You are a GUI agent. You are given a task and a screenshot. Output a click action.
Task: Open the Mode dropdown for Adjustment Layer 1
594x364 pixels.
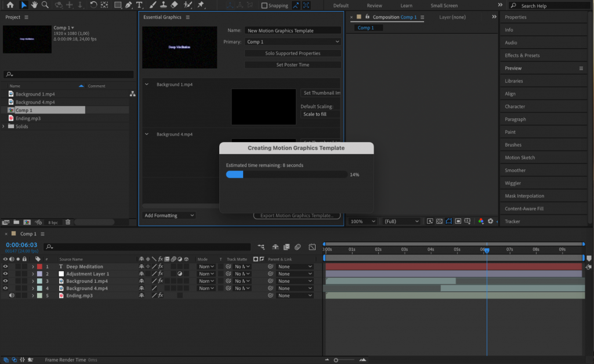click(x=205, y=274)
